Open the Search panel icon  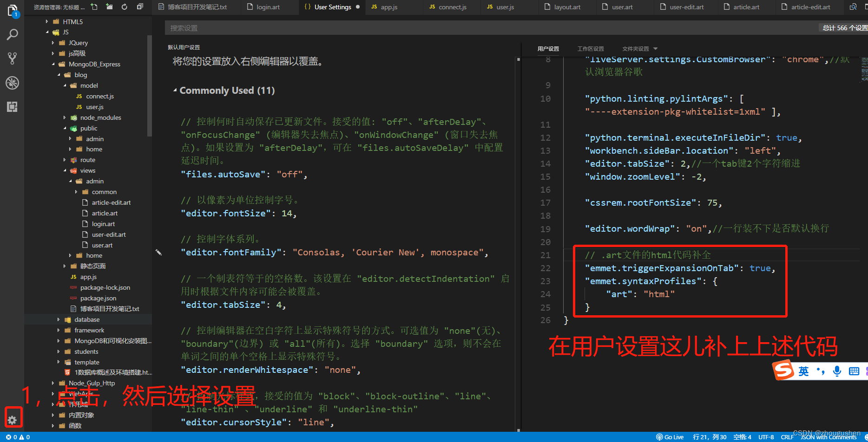pos(12,34)
